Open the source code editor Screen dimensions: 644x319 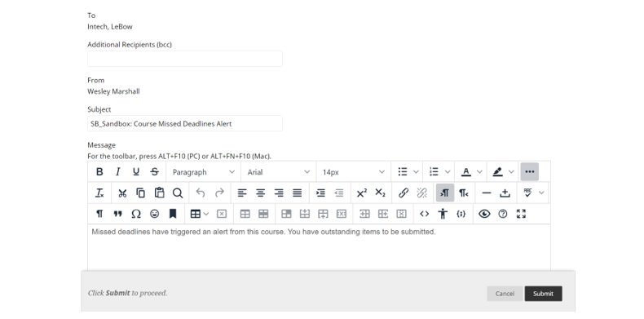(x=424, y=214)
